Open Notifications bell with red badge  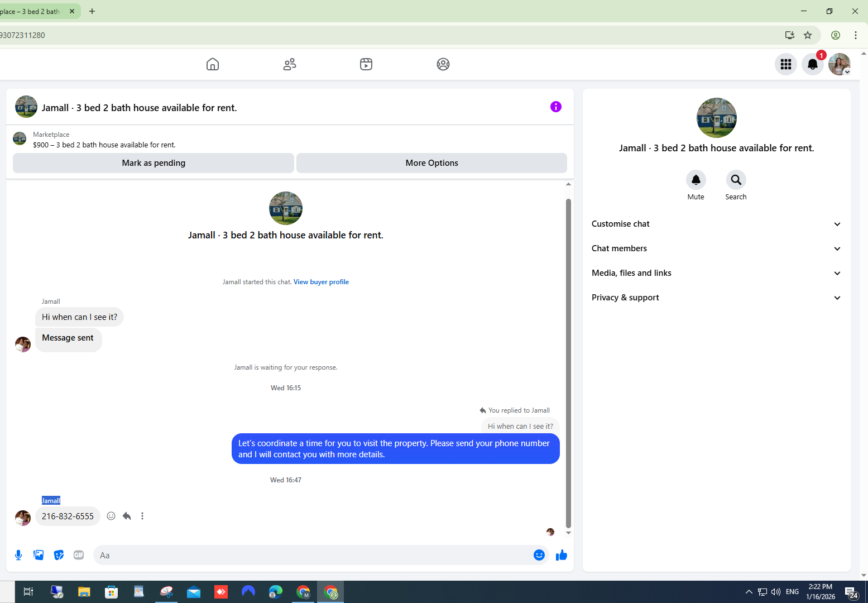click(813, 64)
